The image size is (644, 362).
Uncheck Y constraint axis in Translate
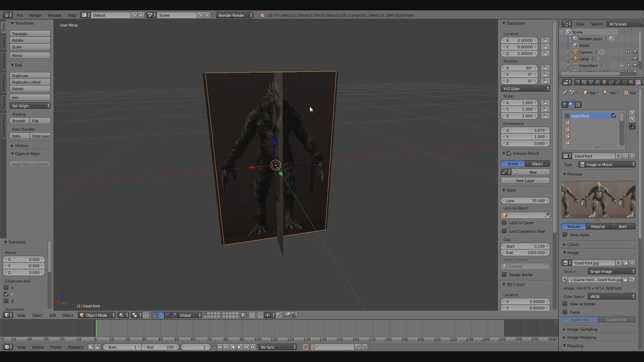[x=6, y=294]
